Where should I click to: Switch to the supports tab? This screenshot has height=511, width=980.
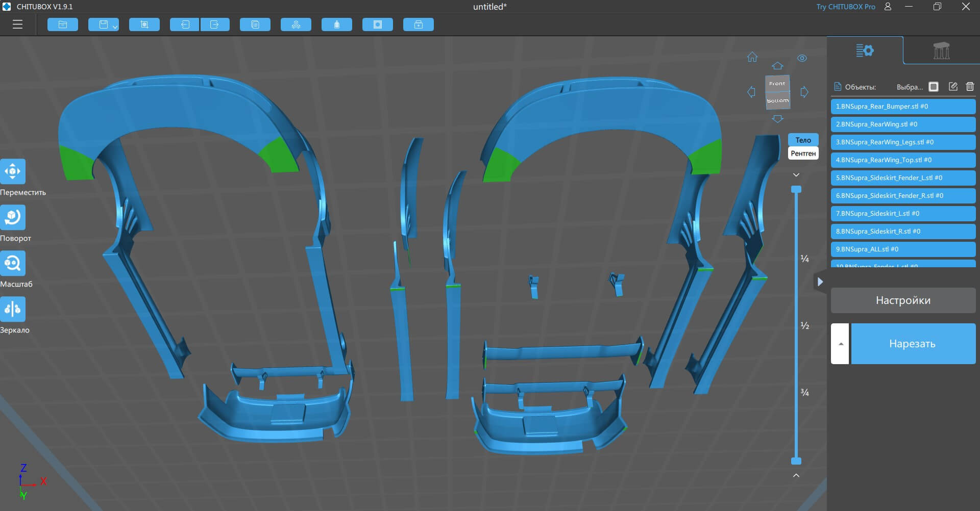coord(941,50)
